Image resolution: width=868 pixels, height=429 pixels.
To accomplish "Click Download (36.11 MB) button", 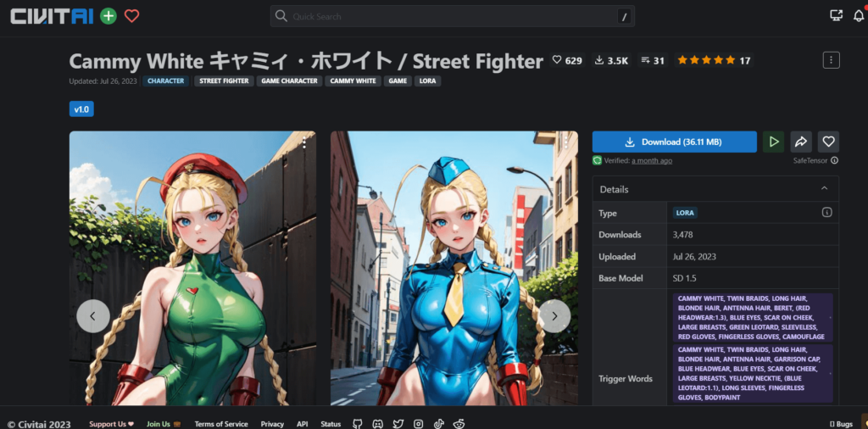I will [674, 142].
